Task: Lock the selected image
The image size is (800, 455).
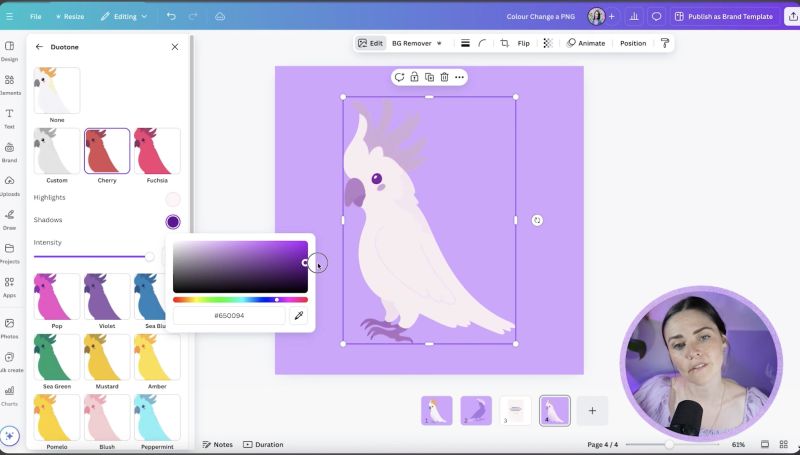Action: coord(414,77)
